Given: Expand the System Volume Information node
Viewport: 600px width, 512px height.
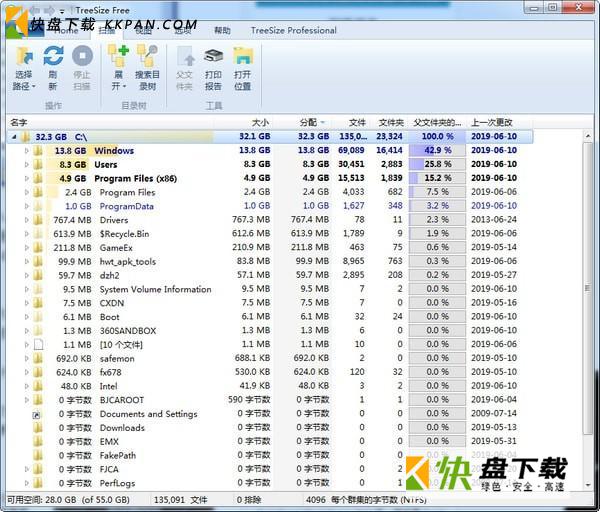Looking at the screenshot, I should click(x=26, y=289).
